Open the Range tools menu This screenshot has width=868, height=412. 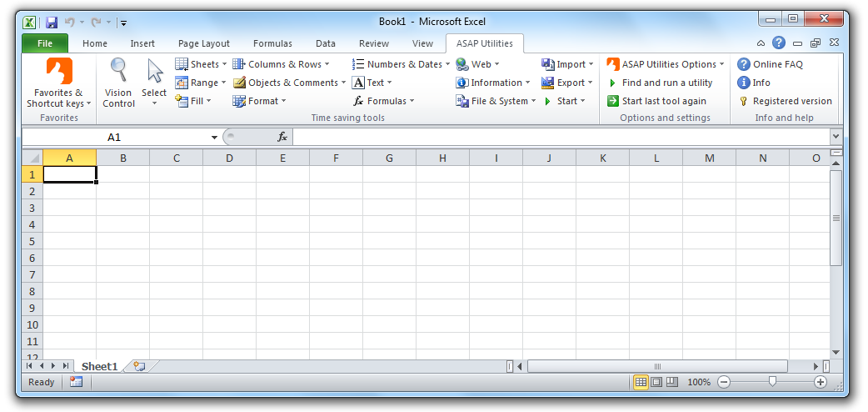201,83
